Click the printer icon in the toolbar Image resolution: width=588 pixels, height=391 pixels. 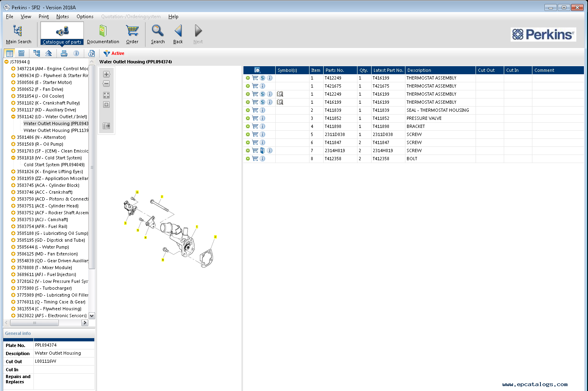64,53
